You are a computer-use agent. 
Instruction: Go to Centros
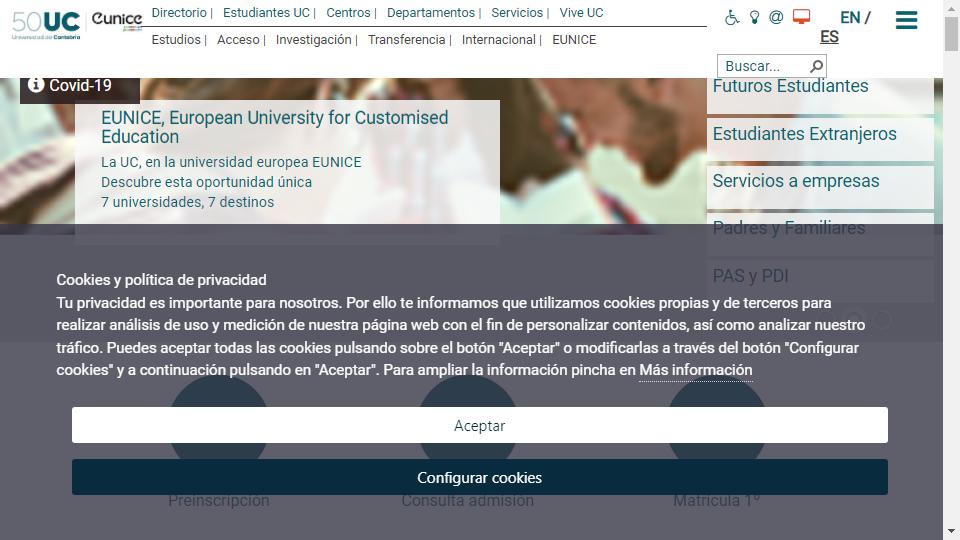(x=348, y=12)
